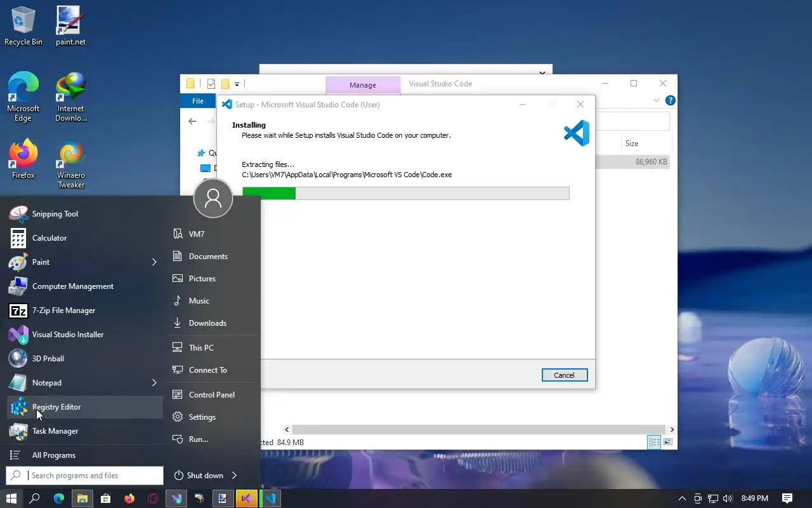This screenshot has height=508, width=812.
Task: Click the Shut down button
Action: point(199,475)
